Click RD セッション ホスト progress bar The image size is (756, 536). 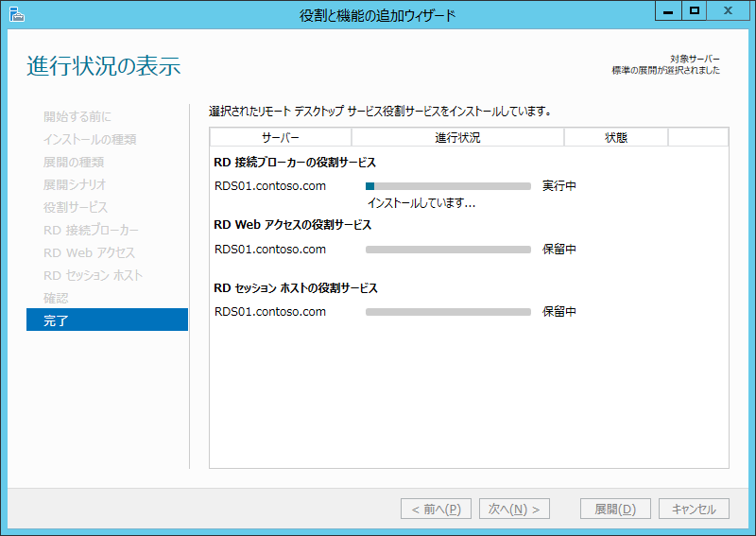[448, 312]
